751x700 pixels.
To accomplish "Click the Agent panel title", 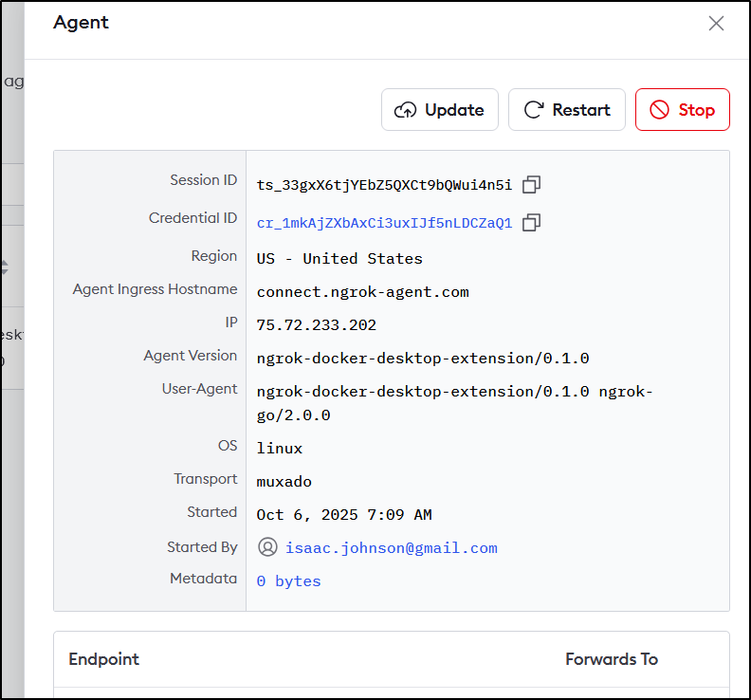I will [x=81, y=23].
